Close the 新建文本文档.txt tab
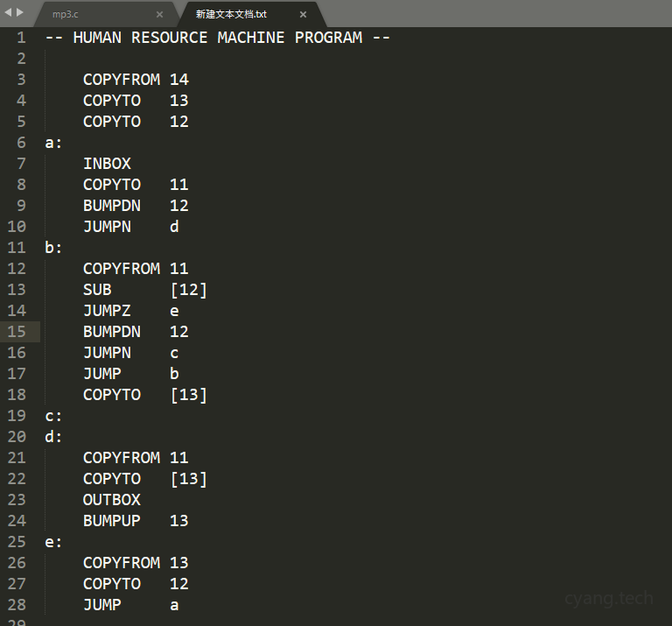This screenshot has width=672, height=626. click(303, 15)
